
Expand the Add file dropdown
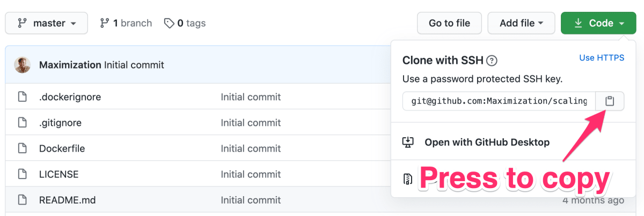point(522,23)
